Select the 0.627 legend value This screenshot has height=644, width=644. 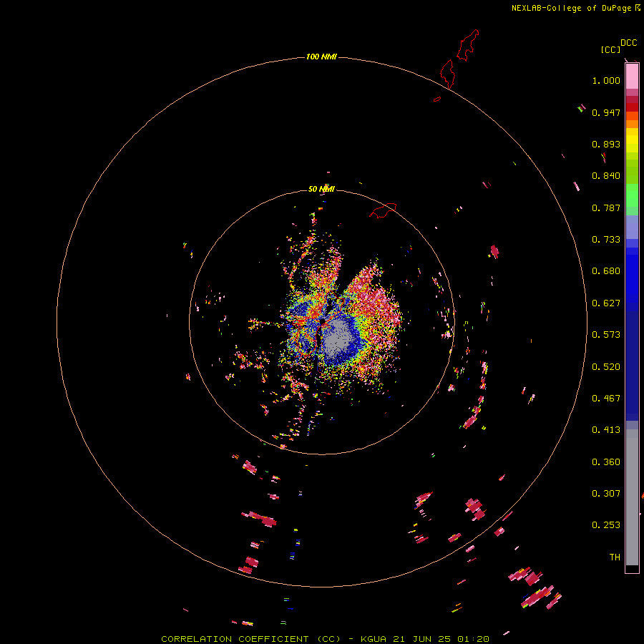click(606, 303)
